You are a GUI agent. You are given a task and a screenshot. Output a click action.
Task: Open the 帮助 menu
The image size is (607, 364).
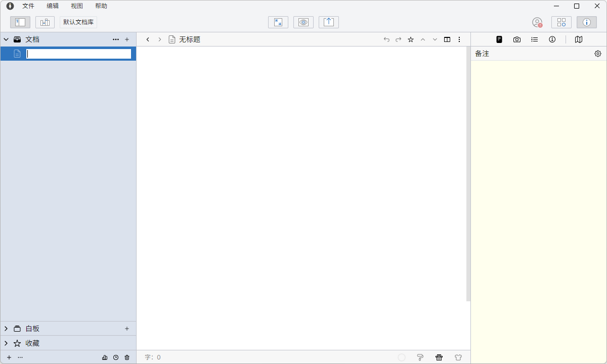click(x=101, y=6)
